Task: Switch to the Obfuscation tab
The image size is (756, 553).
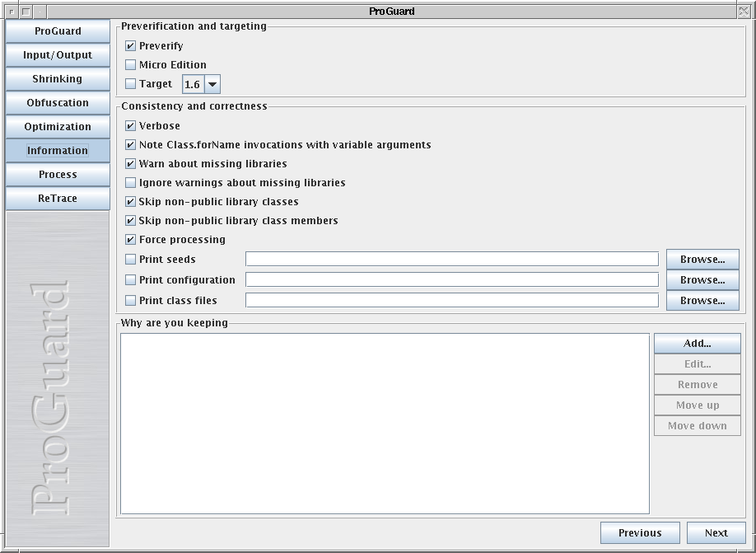Action: coord(58,103)
